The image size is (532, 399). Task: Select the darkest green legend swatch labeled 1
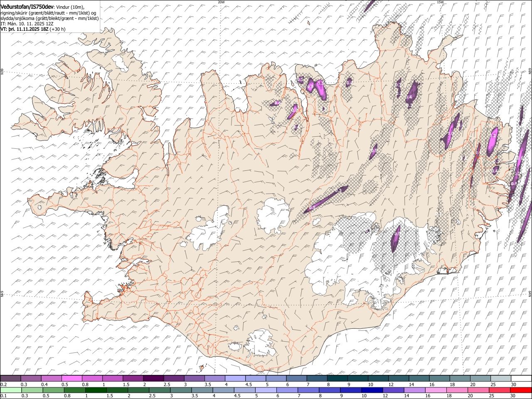(96, 390)
